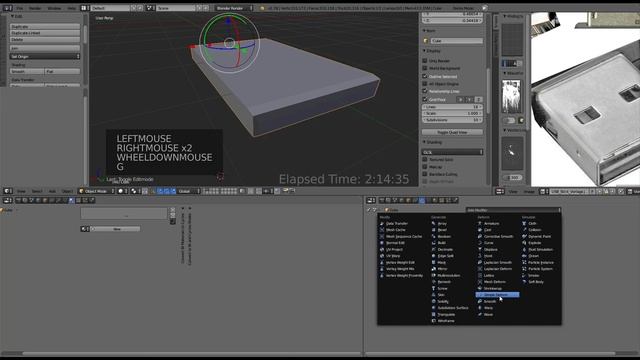The height and width of the screenshot is (360, 640).
Task: Click the Smooth modifier icon
Action: pyautogui.click(x=480, y=301)
